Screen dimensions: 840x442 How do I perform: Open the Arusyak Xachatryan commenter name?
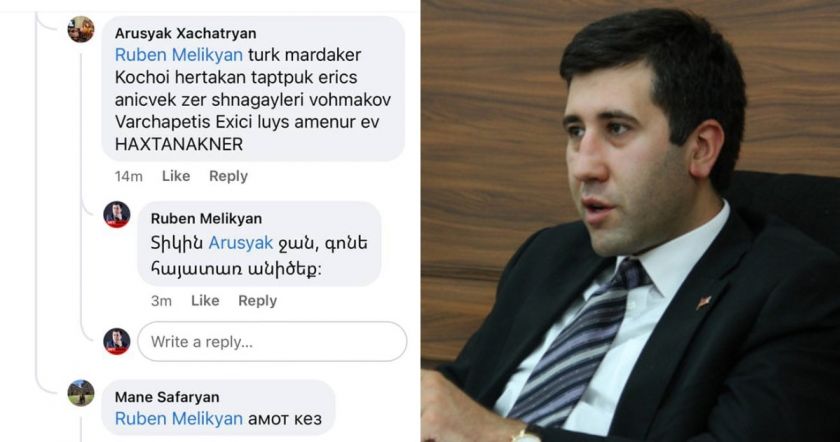tap(185, 33)
